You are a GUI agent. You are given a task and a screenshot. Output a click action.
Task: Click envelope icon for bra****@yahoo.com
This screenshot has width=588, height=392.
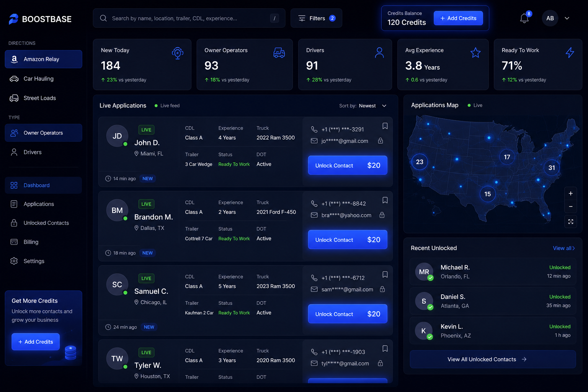(x=314, y=215)
